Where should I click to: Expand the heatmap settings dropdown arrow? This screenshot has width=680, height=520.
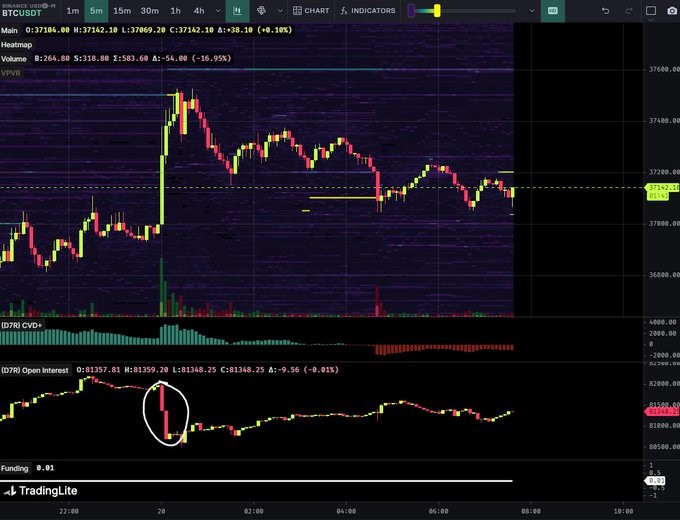[x=532, y=11]
